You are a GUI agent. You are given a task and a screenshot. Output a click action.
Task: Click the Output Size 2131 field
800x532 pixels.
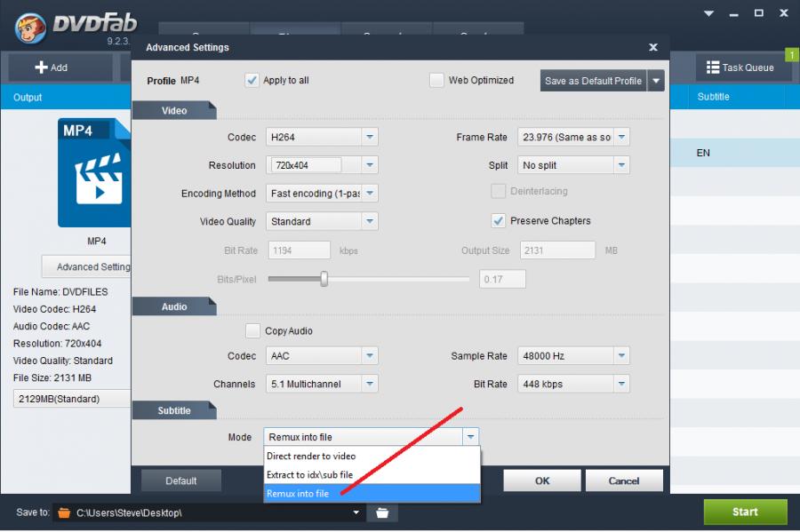coord(557,250)
